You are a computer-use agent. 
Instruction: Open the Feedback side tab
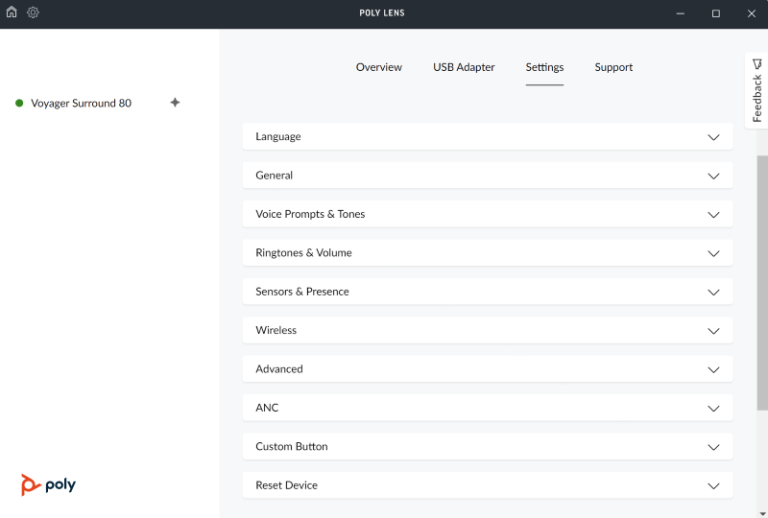click(x=756, y=91)
